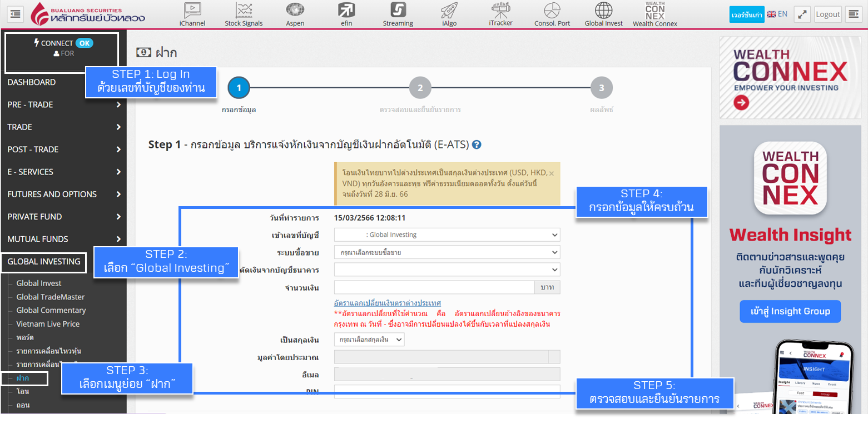Expand the TRADE sidebar menu
Viewport: 868px width, 424px height.
(x=63, y=127)
